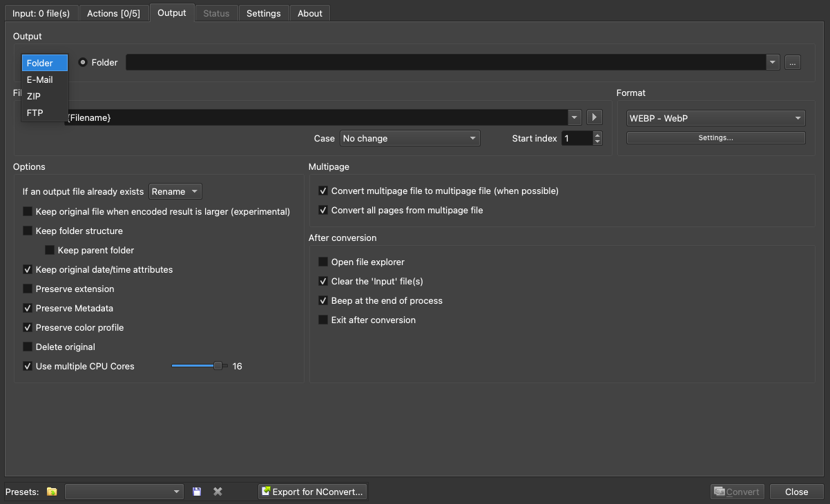
Task: Click the browse folder ellipsis button
Action: [792, 62]
